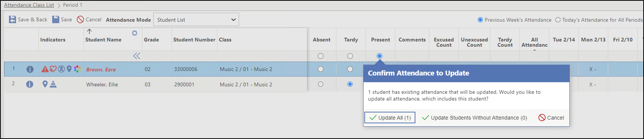Click the Save & Back disk icon
Image resolution: width=644 pixels, height=139 pixels.
[x=12, y=19]
